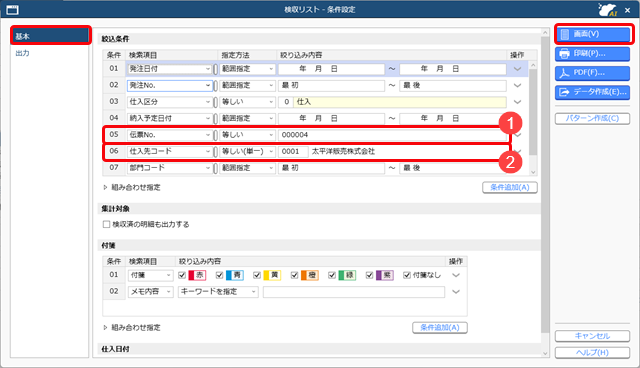This screenshot has height=368, width=640.
Task: Toggle the 付箋なし checkbox
Action: tap(407, 275)
